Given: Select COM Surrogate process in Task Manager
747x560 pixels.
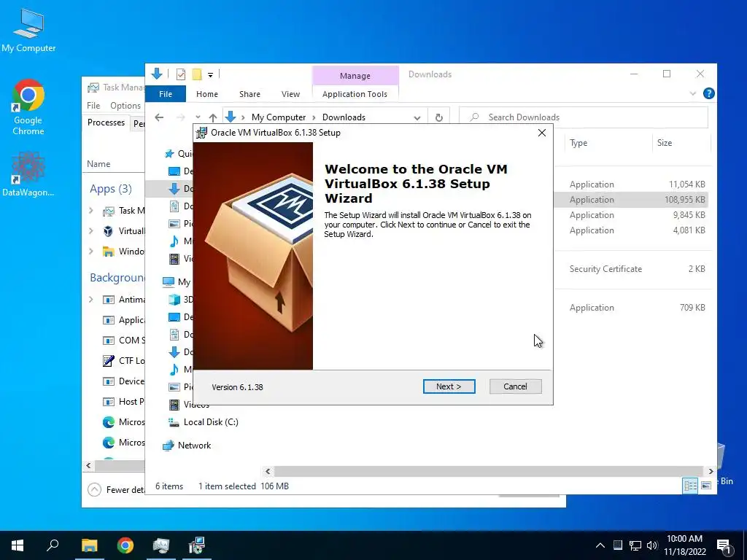Looking at the screenshot, I should coord(123,340).
